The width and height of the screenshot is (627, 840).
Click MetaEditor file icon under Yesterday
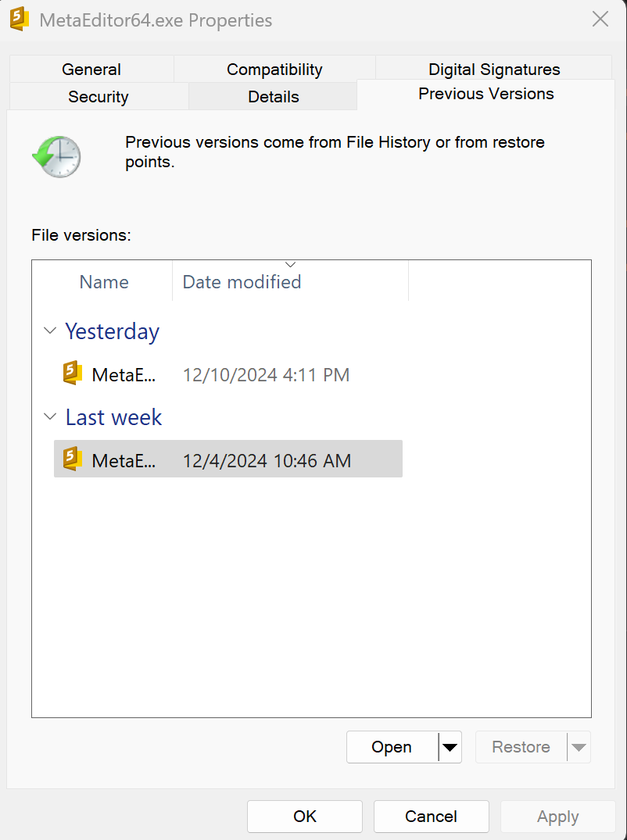[x=73, y=373]
